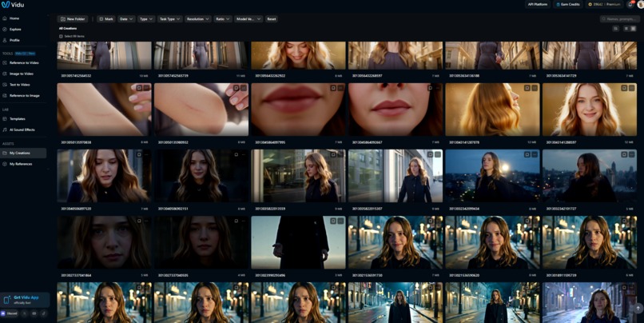The image size is (644, 323).
Task: Open the moonlit city video 3013032342099434
Action: (x=492, y=177)
